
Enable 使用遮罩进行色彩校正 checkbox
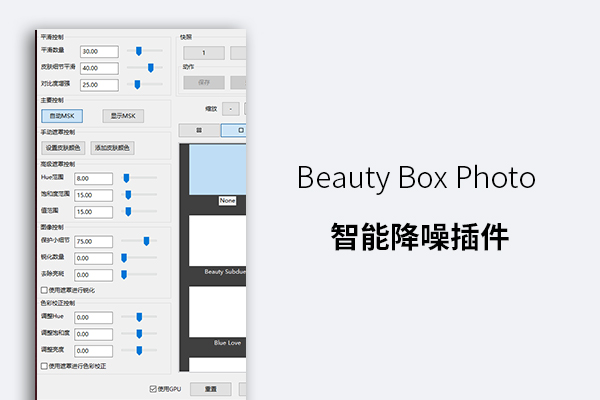click(44, 366)
